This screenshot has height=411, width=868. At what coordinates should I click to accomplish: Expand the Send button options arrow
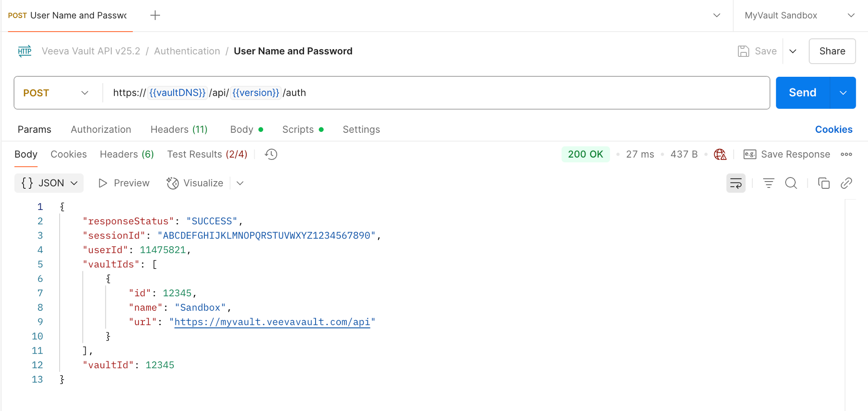click(843, 93)
